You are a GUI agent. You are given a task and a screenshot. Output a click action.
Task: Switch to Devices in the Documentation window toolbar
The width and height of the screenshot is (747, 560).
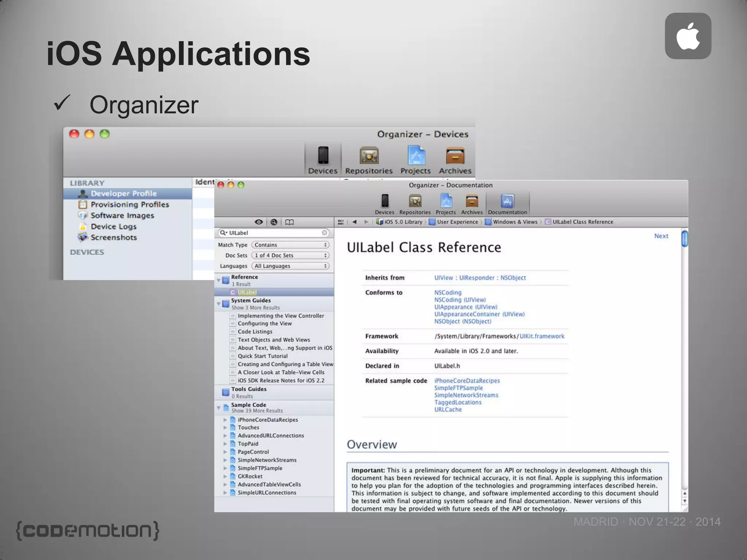pos(384,204)
